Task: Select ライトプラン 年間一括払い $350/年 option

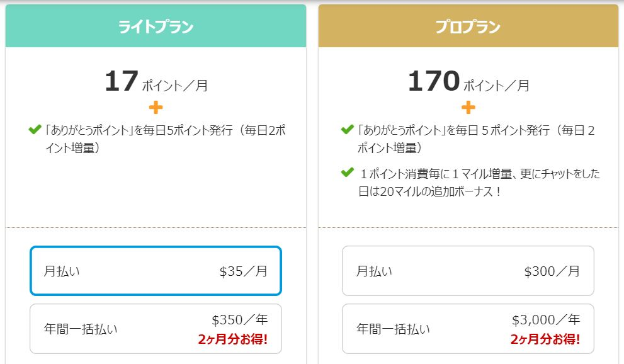Action: pos(156,329)
